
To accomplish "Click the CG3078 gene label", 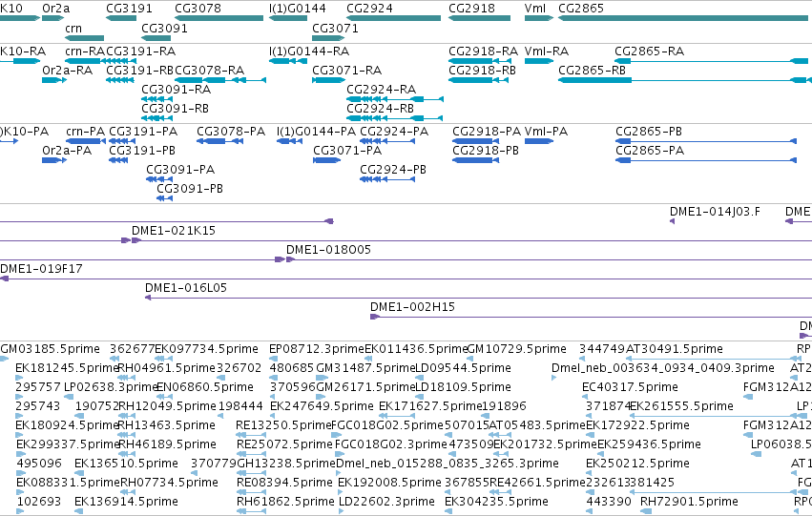I will 198,9.
